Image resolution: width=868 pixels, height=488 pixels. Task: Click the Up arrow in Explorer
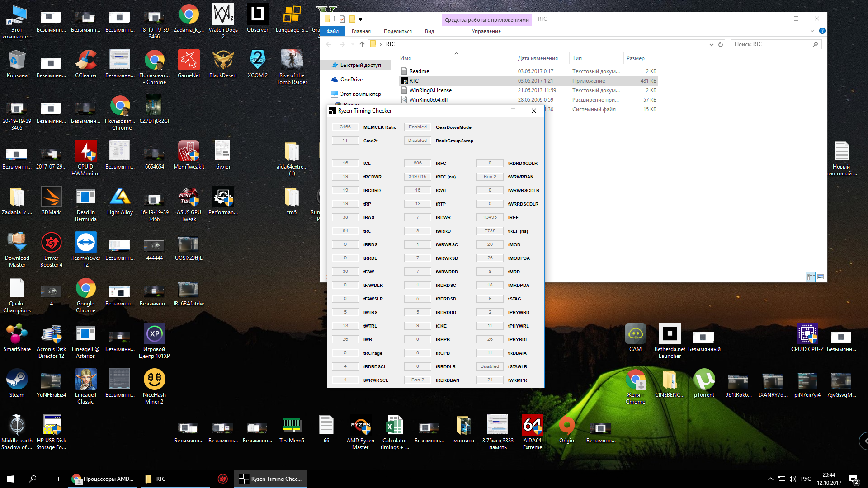pyautogui.click(x=362, y=44)
